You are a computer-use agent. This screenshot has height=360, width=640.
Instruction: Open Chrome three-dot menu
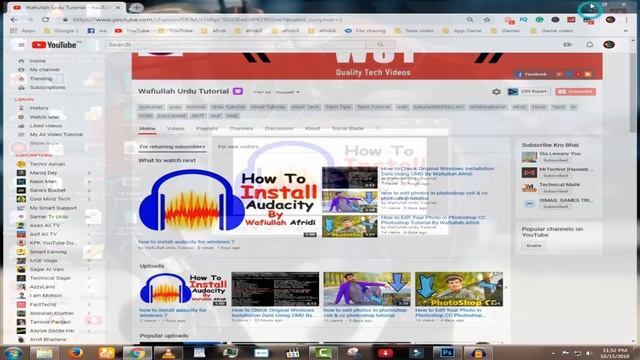(x=627, y=20)
